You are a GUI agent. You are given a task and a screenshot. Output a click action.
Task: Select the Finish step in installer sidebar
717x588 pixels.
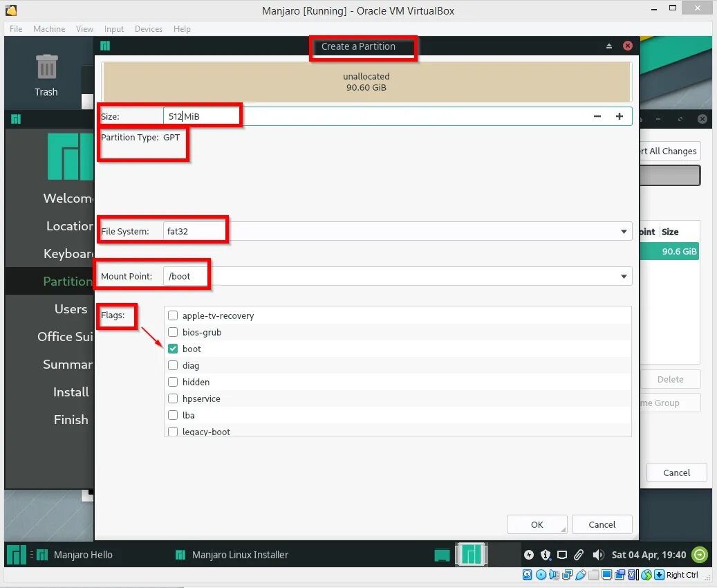pos(71,420)
